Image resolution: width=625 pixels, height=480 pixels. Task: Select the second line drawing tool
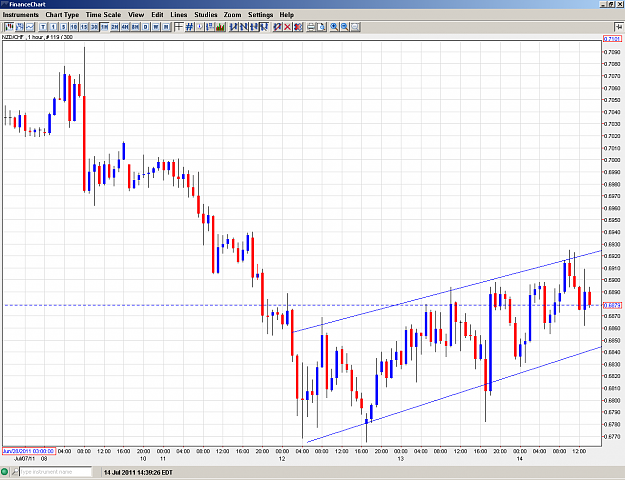point(244,27)
